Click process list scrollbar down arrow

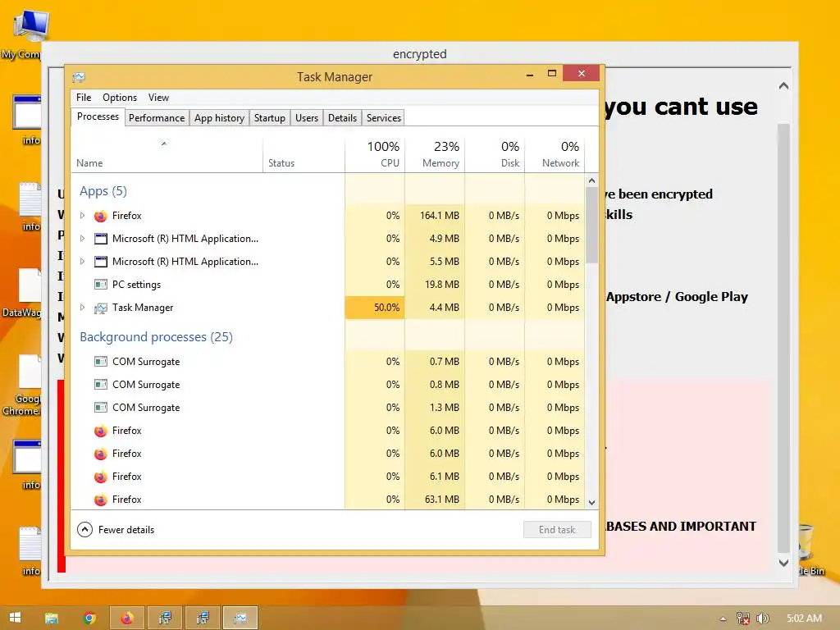click(x=592, y=503)
